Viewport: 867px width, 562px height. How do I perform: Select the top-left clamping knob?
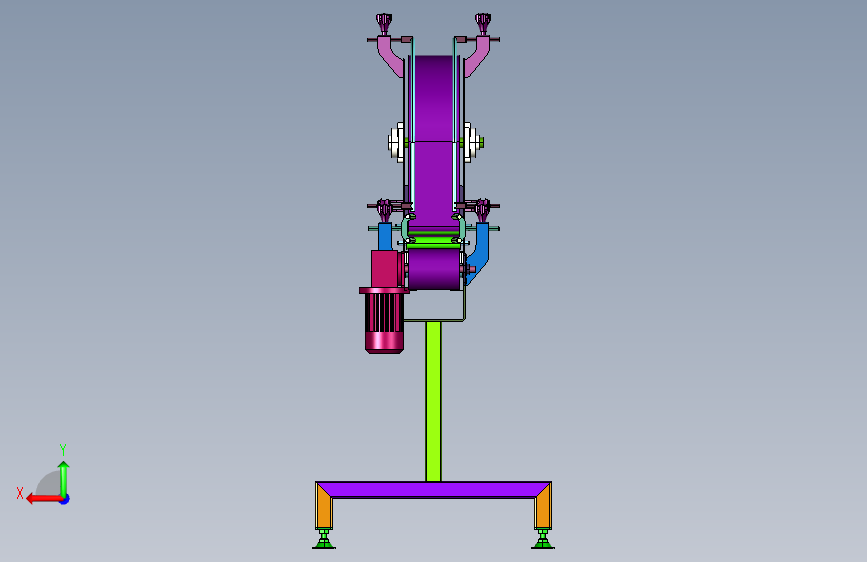[x=384, y=24]
